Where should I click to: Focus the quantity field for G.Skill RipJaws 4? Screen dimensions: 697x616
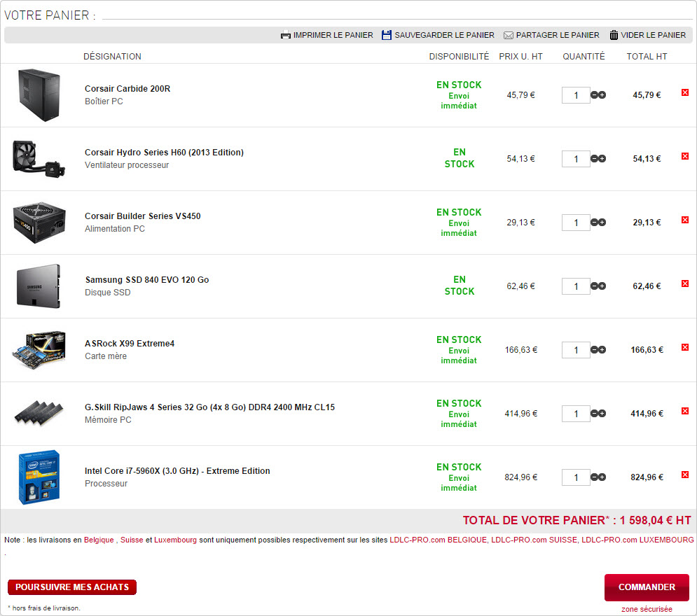tap(576, 414)
